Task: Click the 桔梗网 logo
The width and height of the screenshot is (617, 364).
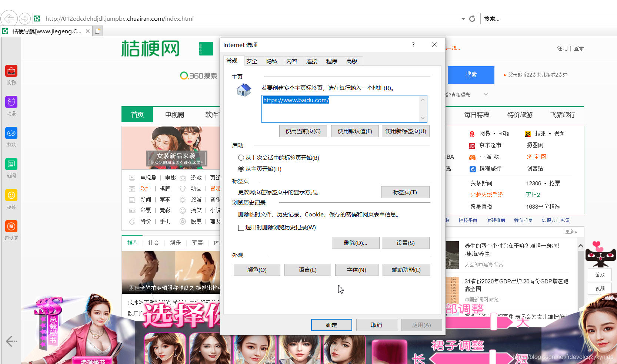Action: click(150, 48)
